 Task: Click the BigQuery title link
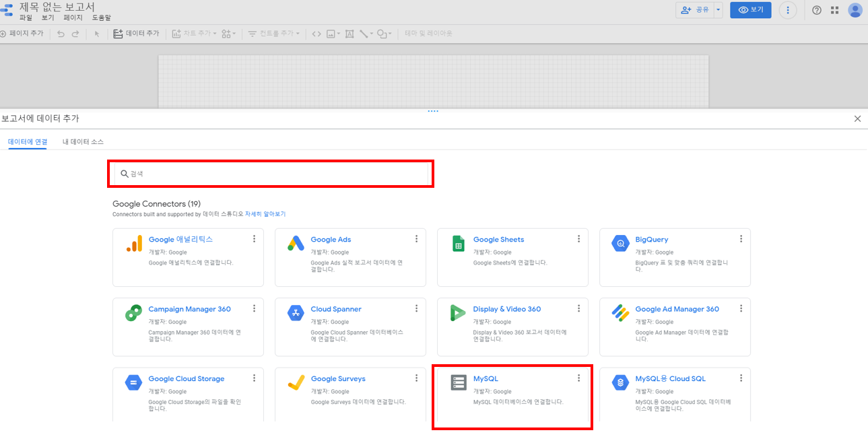652,240
